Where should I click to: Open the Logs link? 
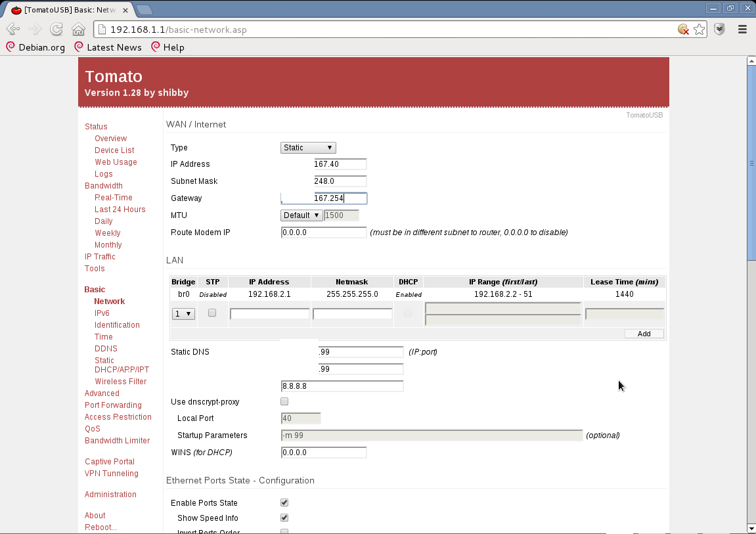point(104,174)
